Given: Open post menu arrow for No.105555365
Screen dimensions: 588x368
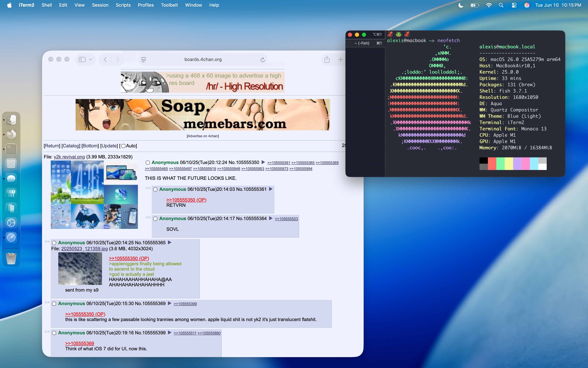Looking at the screenshot, I should pos(170,242).
